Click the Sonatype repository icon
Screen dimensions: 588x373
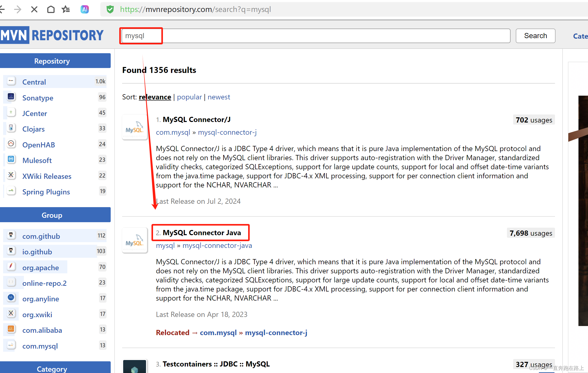[11, 97]
